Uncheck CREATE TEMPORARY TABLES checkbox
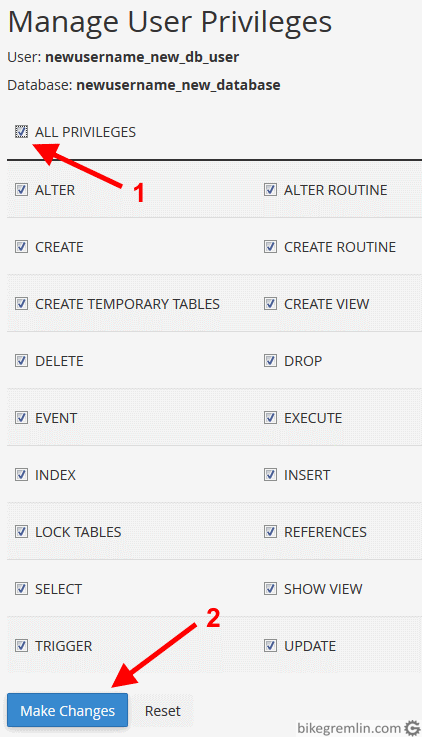The height and width of the screenshot is (737, 422). pos(21,303)
